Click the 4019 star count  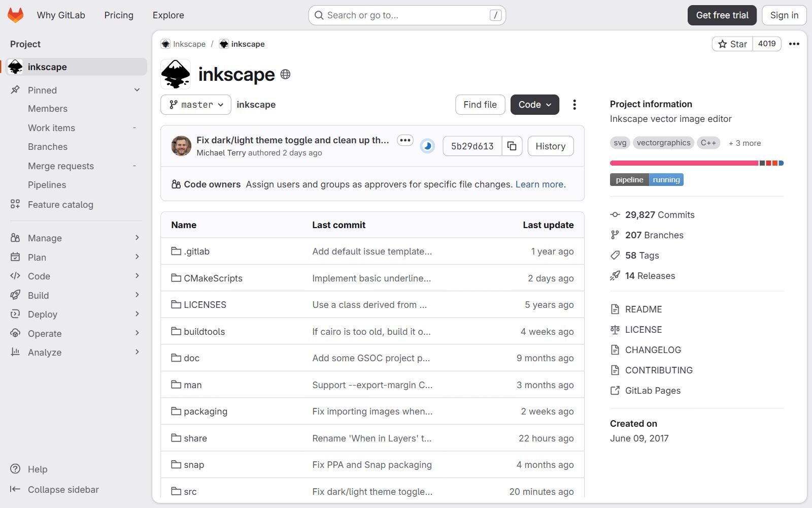(x=767, y=44)
